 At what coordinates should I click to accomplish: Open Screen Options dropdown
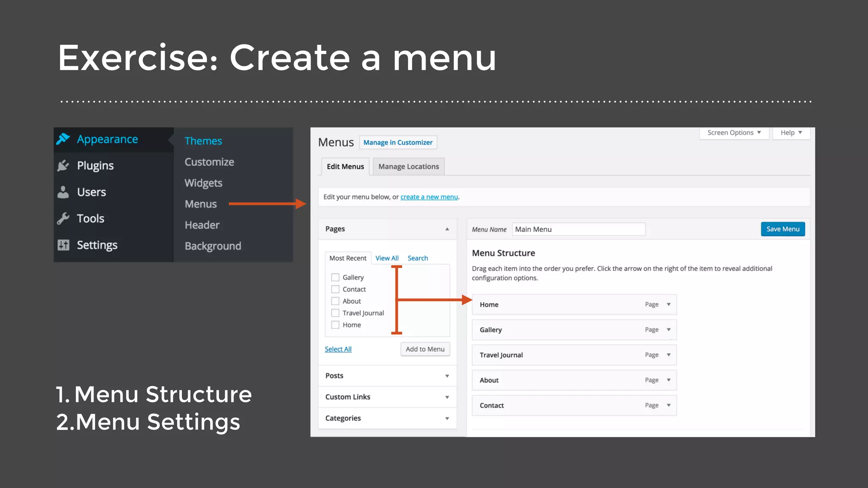(734, 133)
